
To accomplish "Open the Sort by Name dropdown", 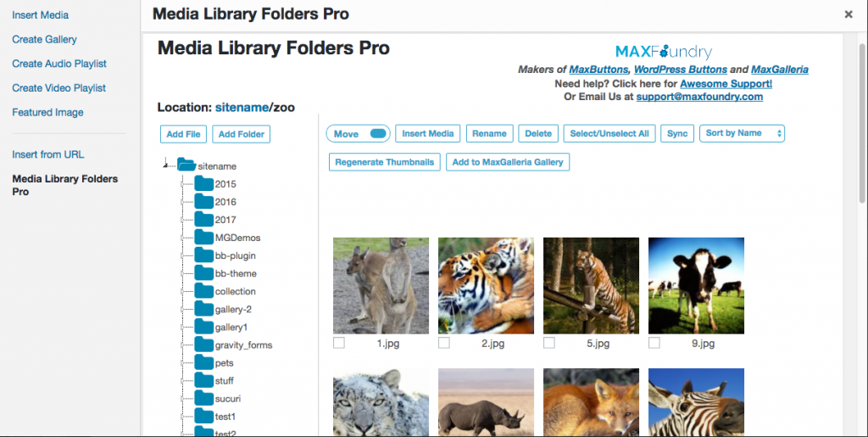I will point(742,133).
